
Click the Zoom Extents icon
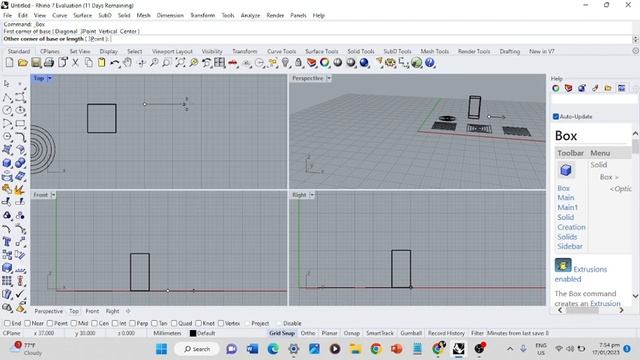[180, 63]
